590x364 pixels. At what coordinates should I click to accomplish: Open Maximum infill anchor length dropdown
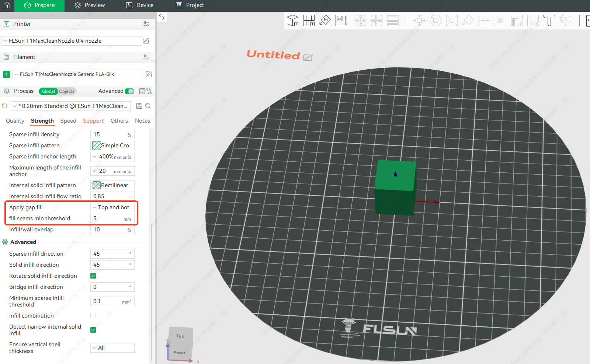pos(112,171)
